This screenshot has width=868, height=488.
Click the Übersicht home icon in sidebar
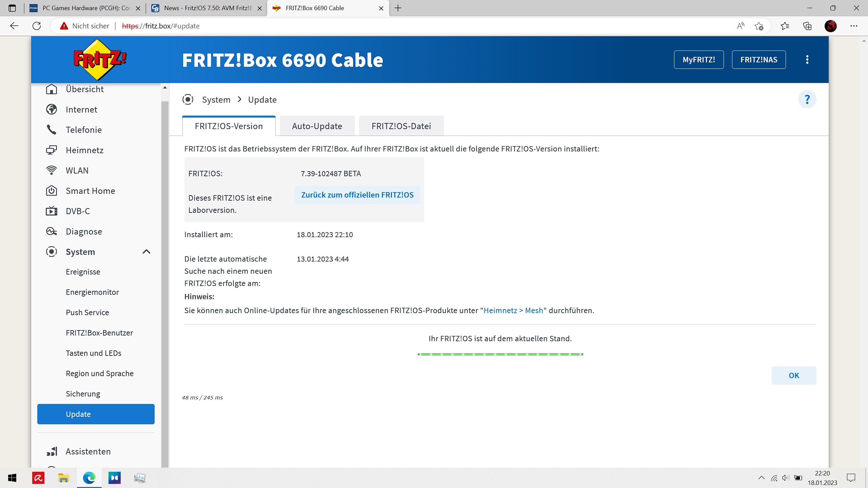tap(52, 89)
